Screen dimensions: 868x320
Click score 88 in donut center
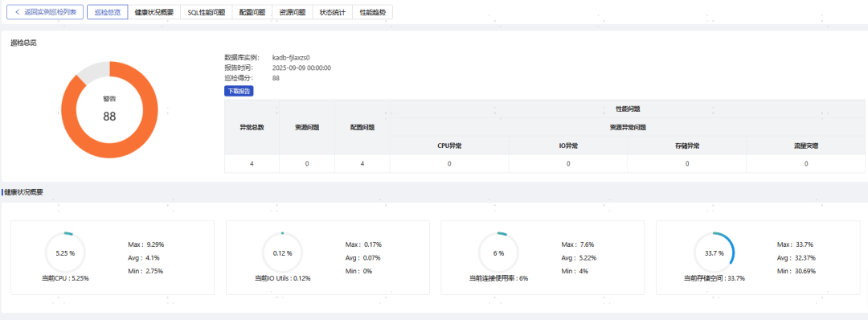tap(109, 117)
